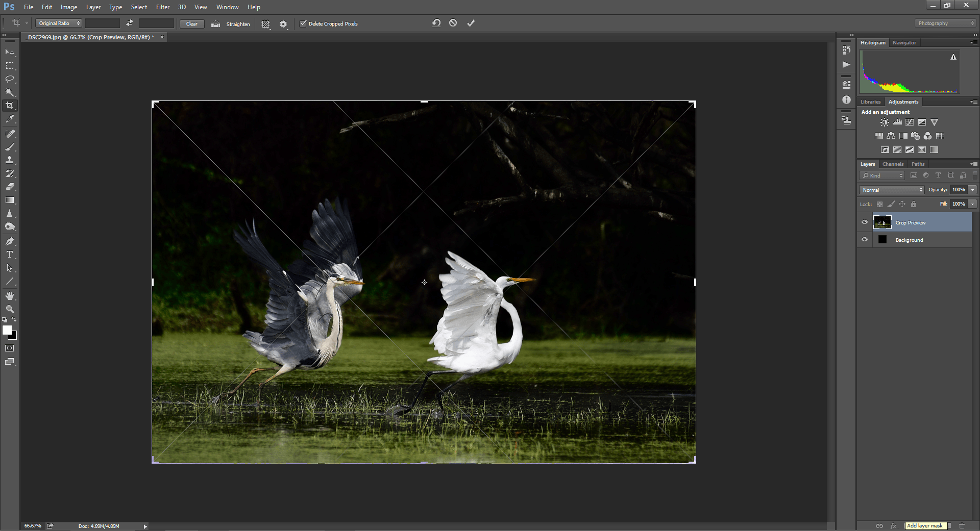
Task: Open the Normal blend mode dropdown
Action: coord(892,190)
